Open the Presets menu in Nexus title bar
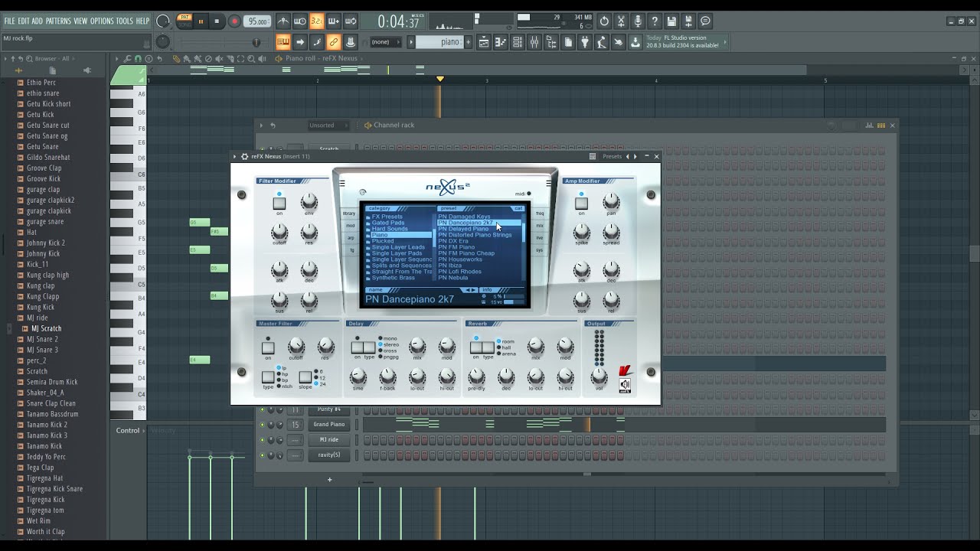The height and width of the screenshot is (551, 980). (612, 156)
